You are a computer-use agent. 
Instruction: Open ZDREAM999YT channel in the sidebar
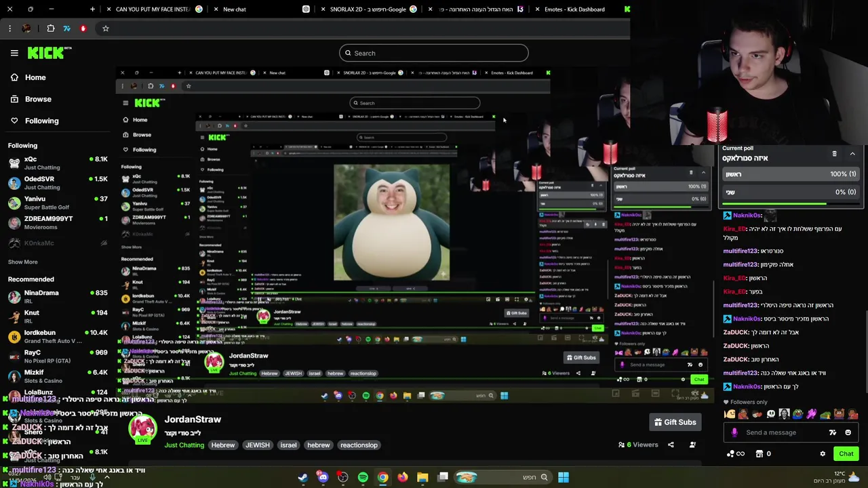pyautogui.click(x=58, y=222)
